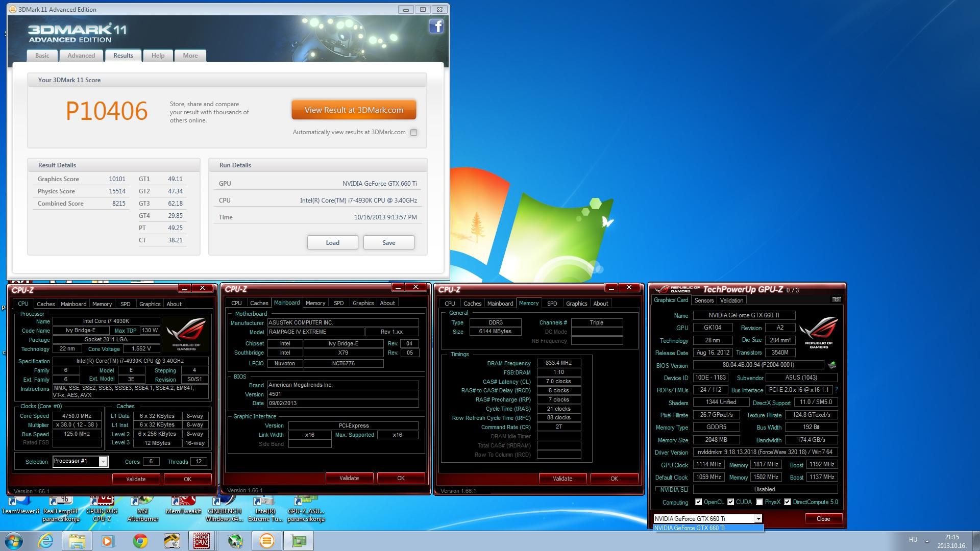Click the Bus Interface question mark
The height and width of the screenshot is (551, 980).
pyautogui.click(x=836, y=390)
